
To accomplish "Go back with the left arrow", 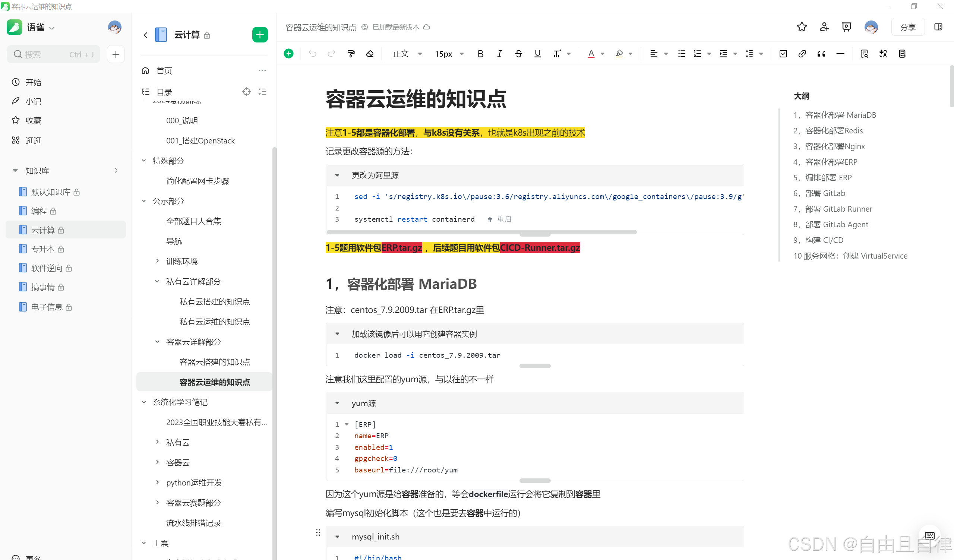I will (146, 35).
